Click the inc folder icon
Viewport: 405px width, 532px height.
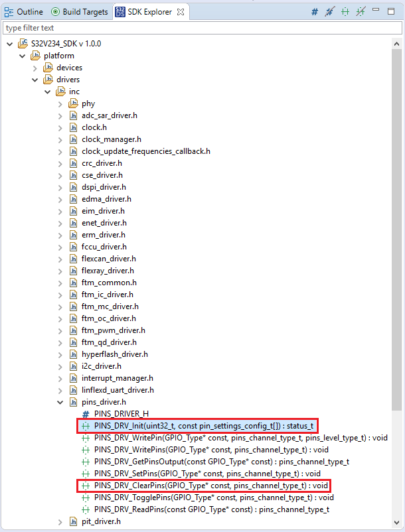pos(60,91)
